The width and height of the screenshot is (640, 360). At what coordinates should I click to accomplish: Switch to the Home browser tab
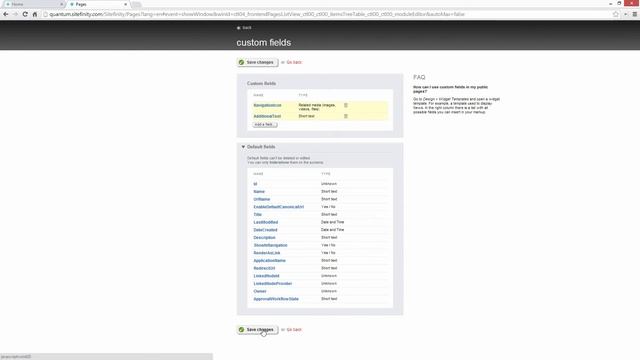point(33,4)
